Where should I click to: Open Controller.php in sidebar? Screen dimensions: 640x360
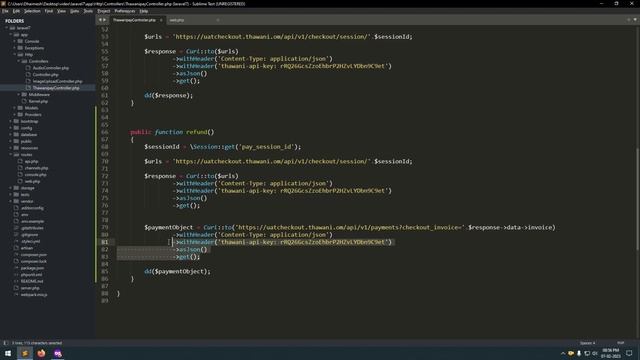(45, 75)
